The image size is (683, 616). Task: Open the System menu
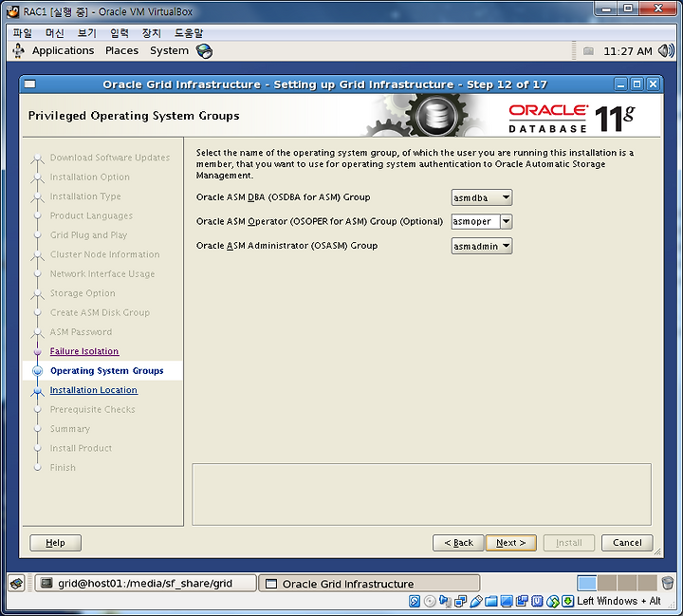(170, 51)
